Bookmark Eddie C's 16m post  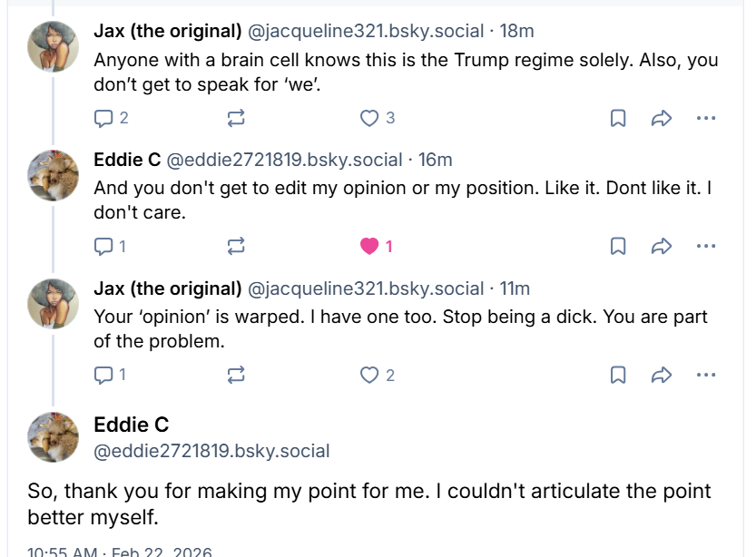click(x=618, y=246)
